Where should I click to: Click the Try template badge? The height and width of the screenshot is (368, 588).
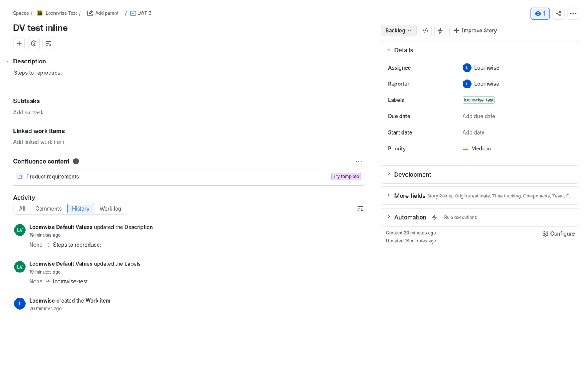click(x=346, y=177)
